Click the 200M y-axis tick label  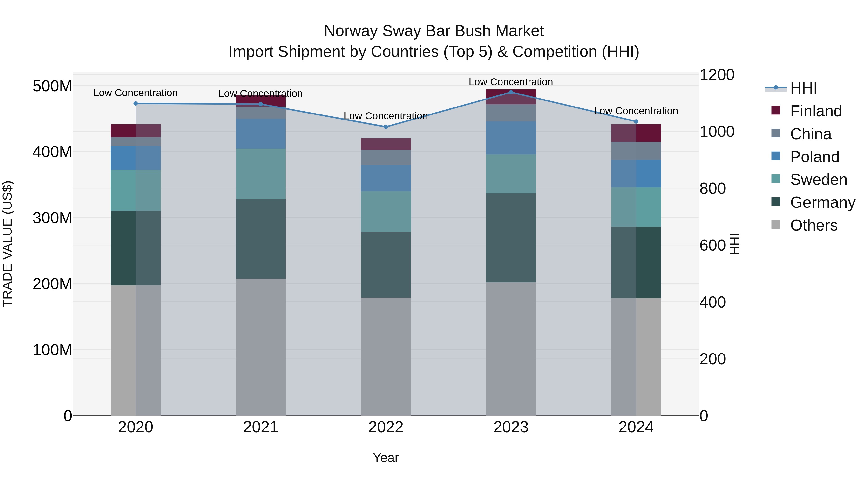(52, 284)
